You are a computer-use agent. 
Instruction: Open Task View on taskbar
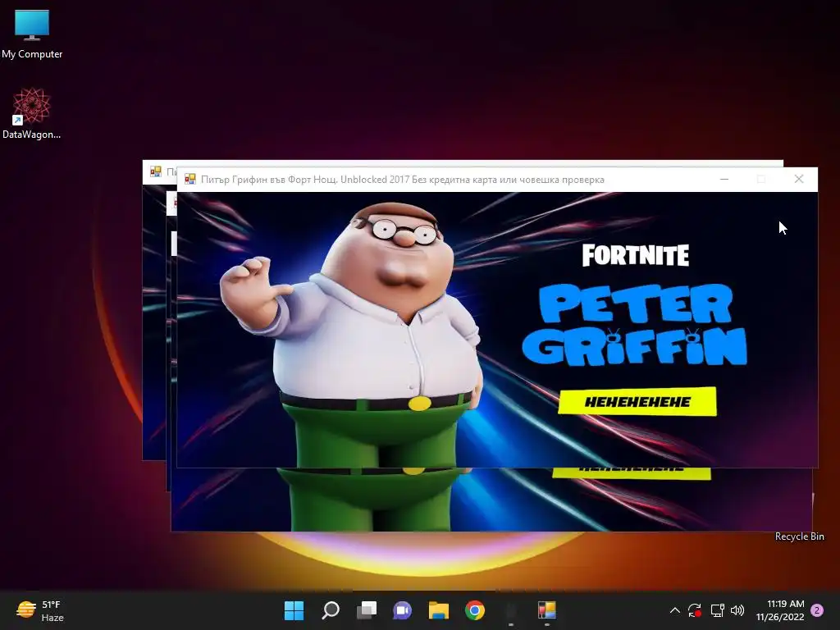point(367,610)
